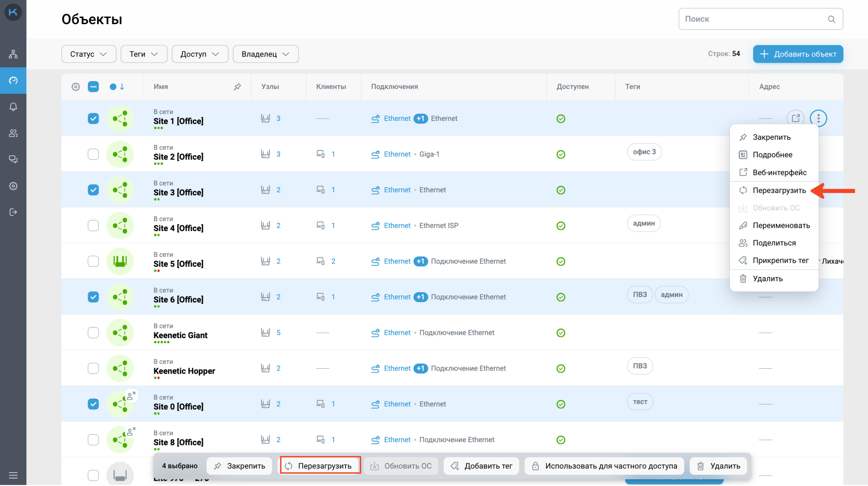This screenshot has height=486, width=868.
Task: Open Site 1 web interface icon
Action: pos(795,118)
